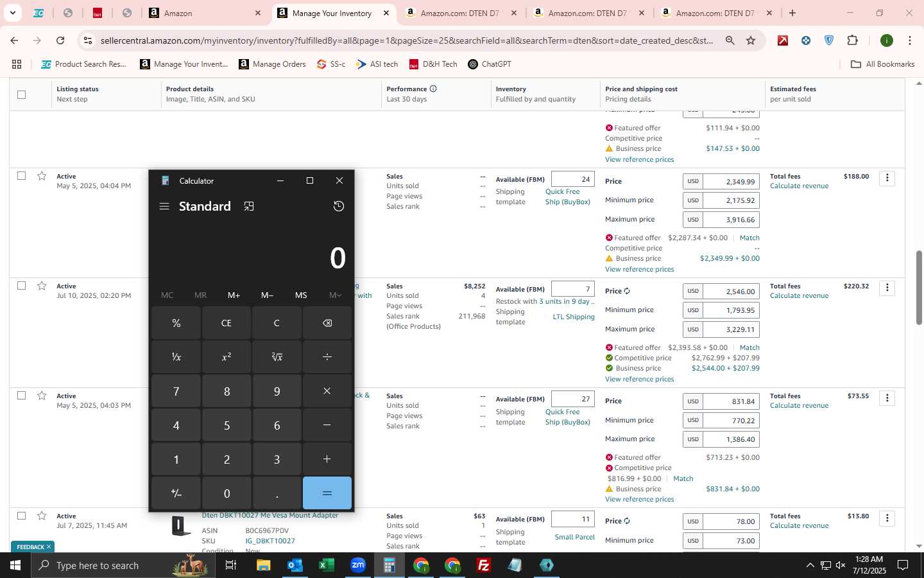Open Chrome three-dot menu

[x=909, y=40]
